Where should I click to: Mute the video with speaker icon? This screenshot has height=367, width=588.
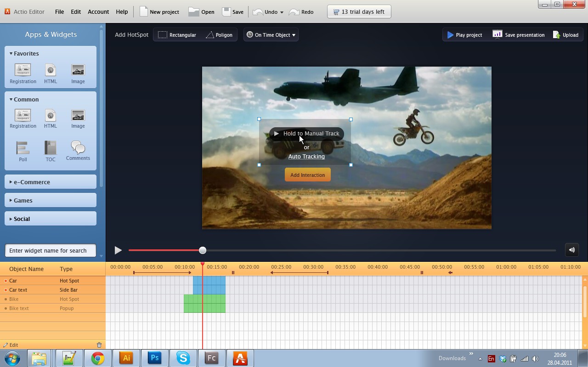point(572,250)
